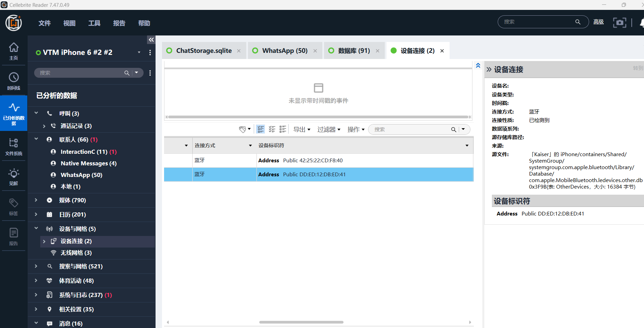Collapse the 呼叫 (3) tree node
Viewport: 644px width, 328px height.
pyautogui.click(x=36, y=113)
